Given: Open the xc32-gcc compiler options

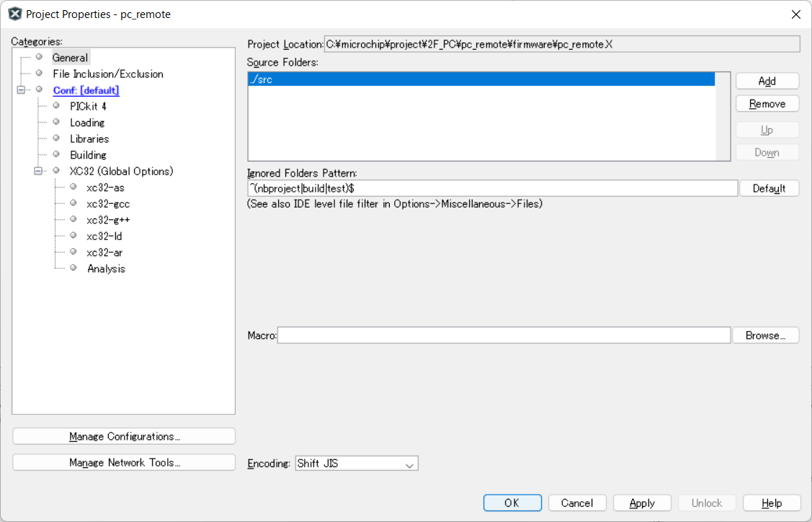Looking at the screenshot, I should pos(108,204).
